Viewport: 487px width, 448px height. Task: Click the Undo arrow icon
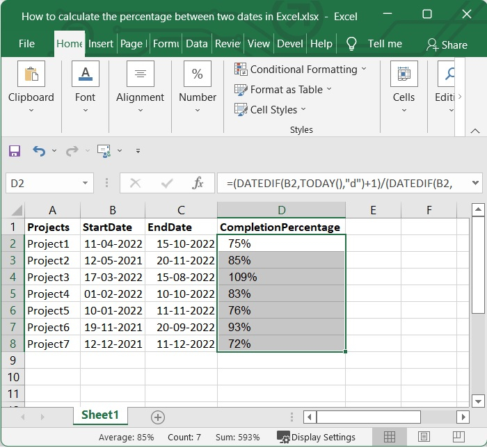pos(38,151)
